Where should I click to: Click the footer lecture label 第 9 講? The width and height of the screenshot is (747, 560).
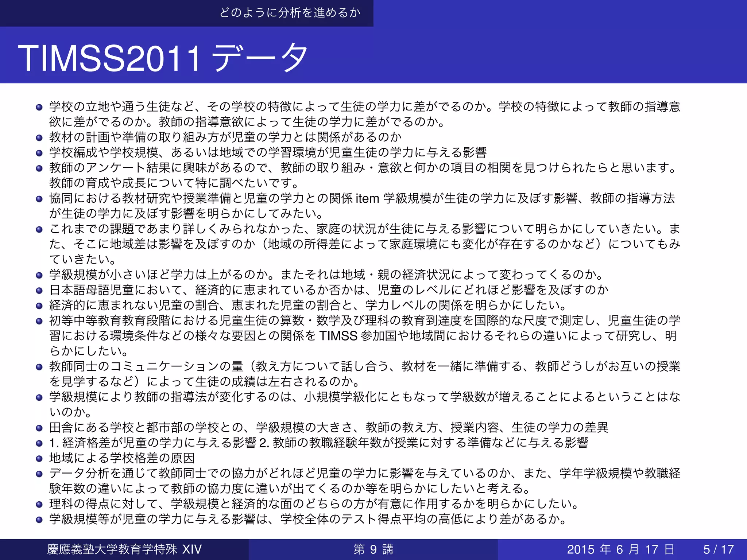click(x=373, y=549)
